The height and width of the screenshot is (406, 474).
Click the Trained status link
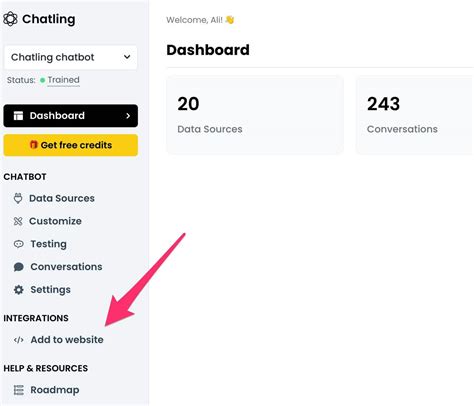tap(63, 80)
